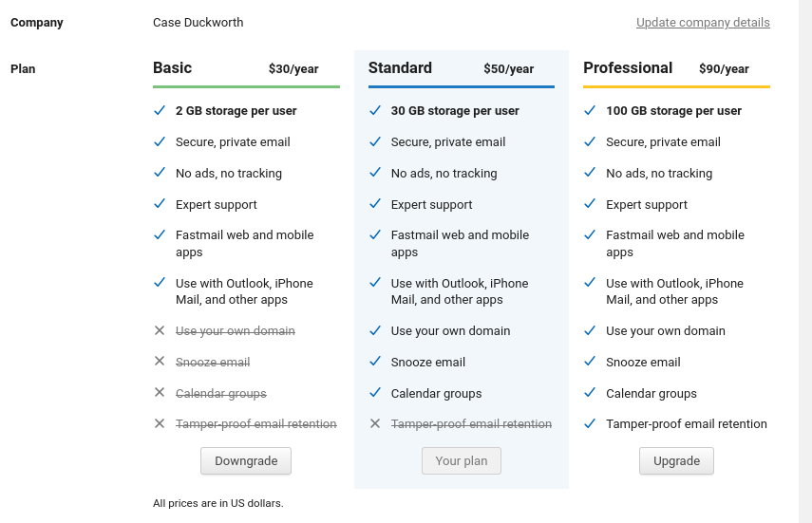Click the $90/year price label
The width and height of the screenshot is (812, 523).
(x=724, y=69)
